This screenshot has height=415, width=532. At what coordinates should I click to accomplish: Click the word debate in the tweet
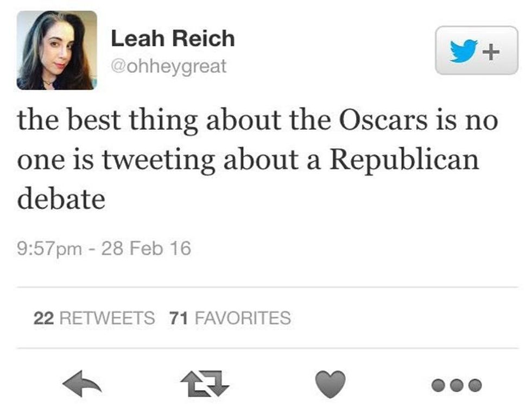[61, 199]
